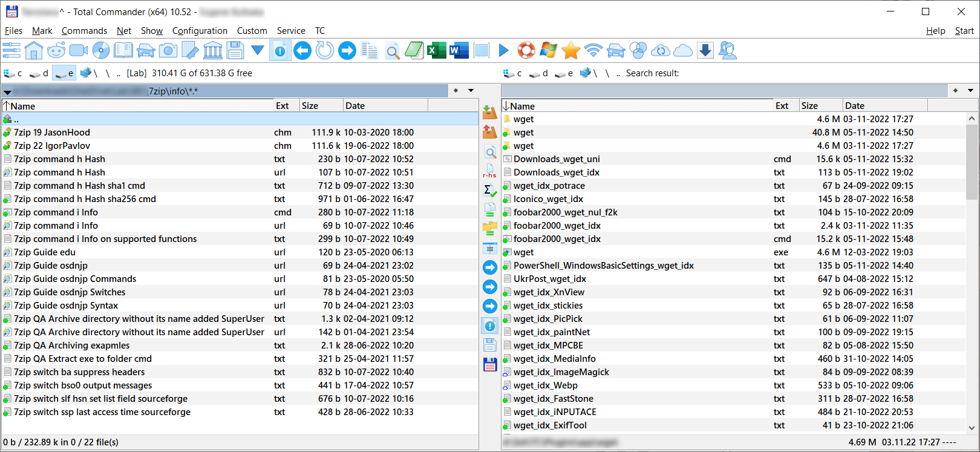The width and height of the screenshot is (980, 452).
Task: Click the magnifying glass search toolbar icon
Action: coord(393,51)
